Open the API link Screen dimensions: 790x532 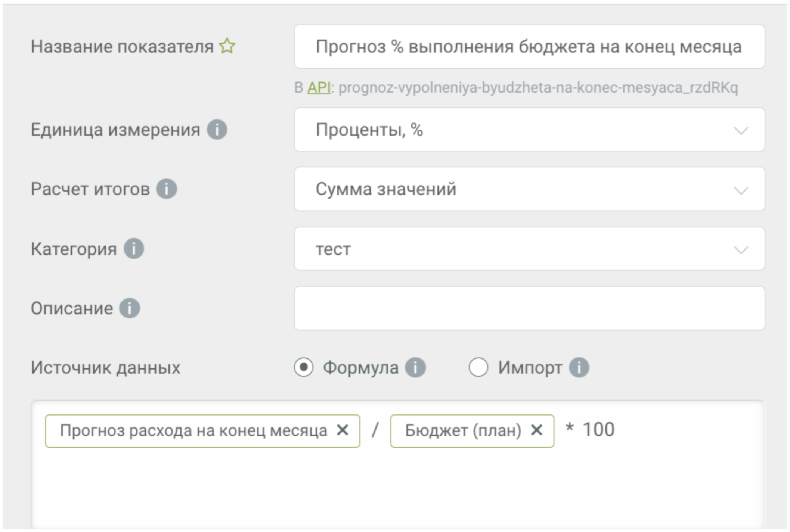pos(319,88)
